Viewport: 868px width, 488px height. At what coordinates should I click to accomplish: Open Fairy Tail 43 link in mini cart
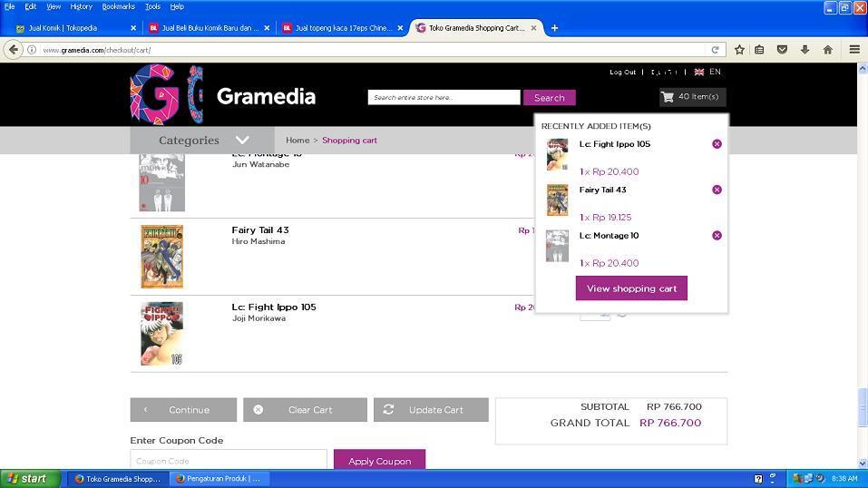[602, 190]
